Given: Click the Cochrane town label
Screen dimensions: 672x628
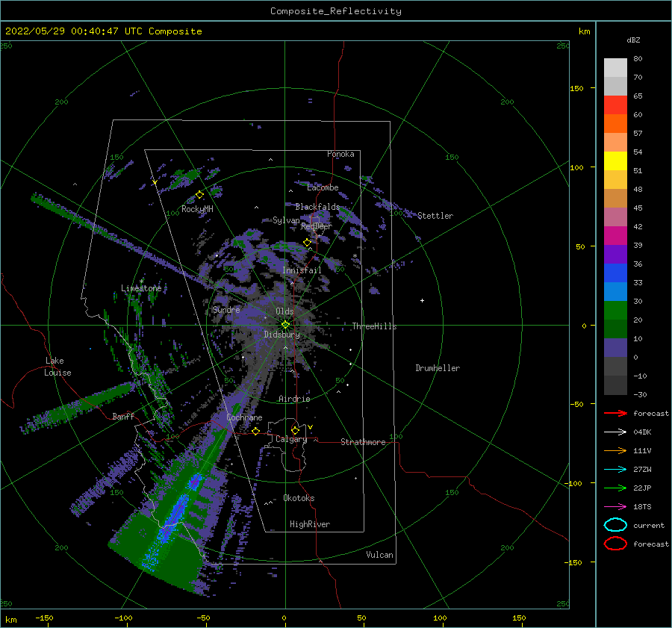Looking at the screenshot, I should 244,417.
